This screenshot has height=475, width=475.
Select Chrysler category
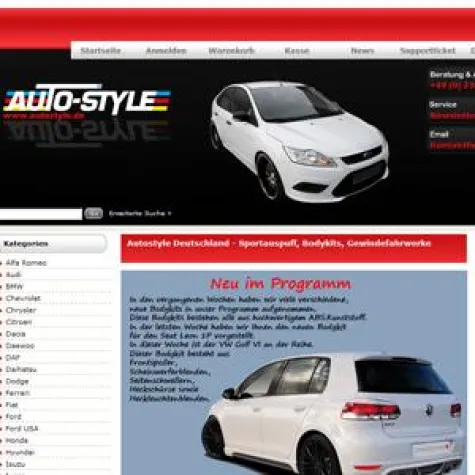(x=21, y=310)
